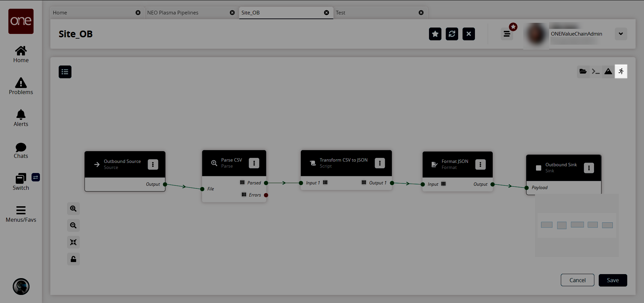Click the Parsed grid icon in Parse CSV
The width and height of the screenshot is (644, 303).
click(x=242, y=182)
